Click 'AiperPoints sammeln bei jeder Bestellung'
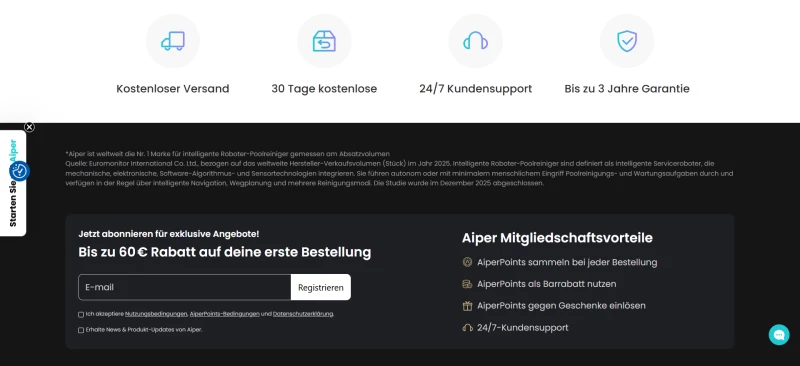 click(x=567, y=262)
